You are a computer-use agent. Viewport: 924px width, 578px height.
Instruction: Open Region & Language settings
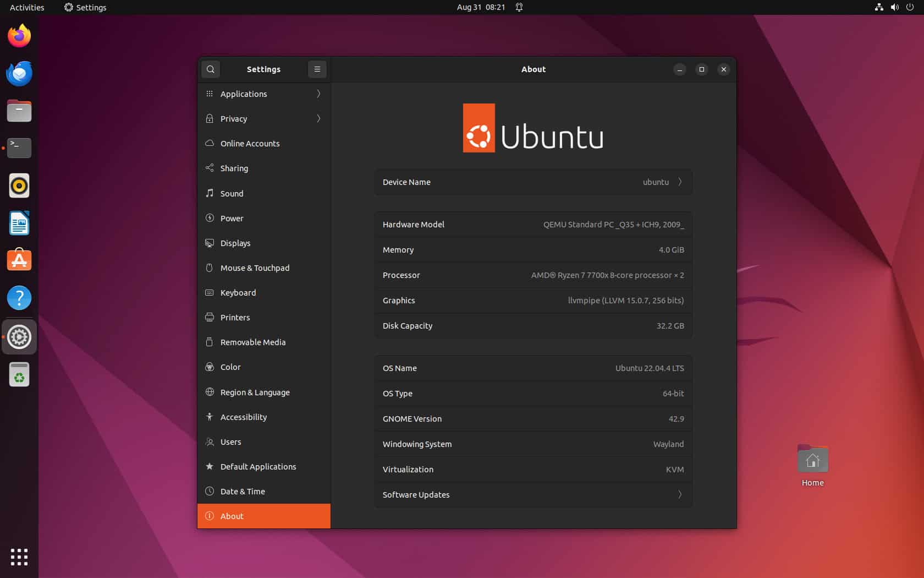click(x=255, y=392)
